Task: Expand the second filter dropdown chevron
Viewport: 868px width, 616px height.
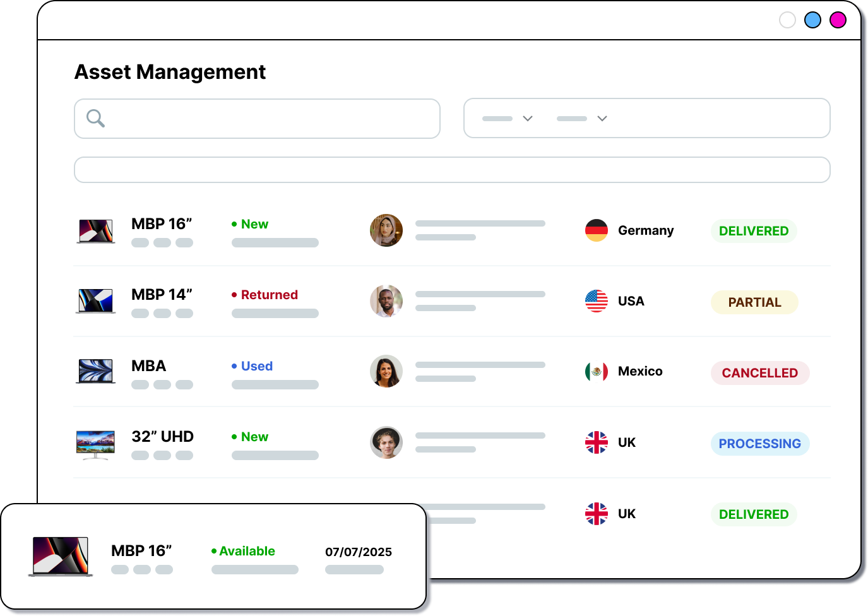Action: [x=602, y=119]
